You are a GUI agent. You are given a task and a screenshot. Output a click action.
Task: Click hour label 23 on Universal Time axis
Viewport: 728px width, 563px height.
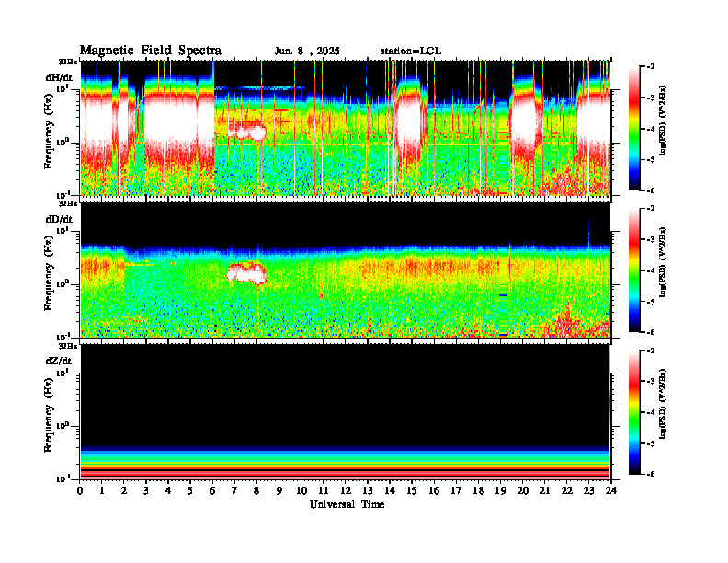coord(588,491)
